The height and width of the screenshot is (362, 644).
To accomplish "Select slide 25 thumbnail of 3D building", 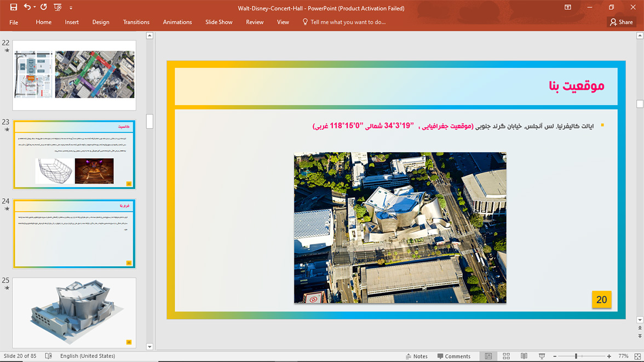I will tap(74, 313).
